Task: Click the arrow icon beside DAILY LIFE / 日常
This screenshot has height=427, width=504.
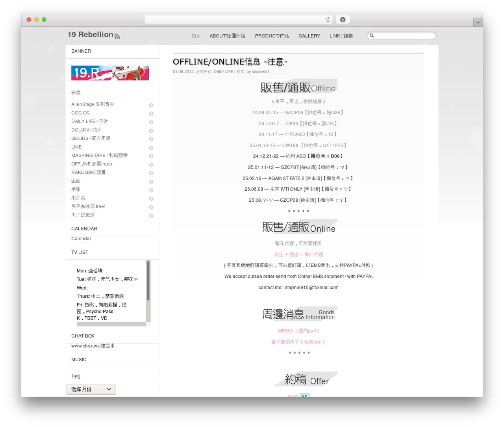Action: pos(151,122)
